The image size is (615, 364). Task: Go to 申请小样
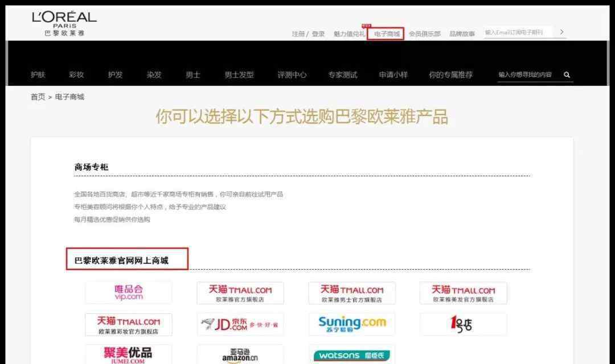393,75
